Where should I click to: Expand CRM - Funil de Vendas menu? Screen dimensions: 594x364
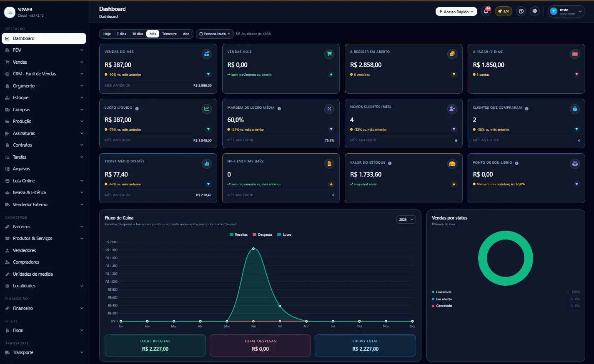44,74
